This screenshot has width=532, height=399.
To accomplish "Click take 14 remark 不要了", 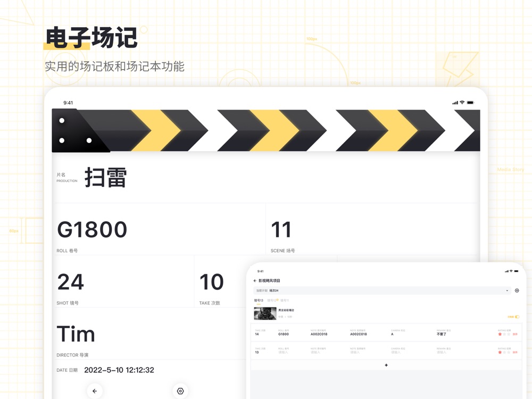I will point(442,334).
